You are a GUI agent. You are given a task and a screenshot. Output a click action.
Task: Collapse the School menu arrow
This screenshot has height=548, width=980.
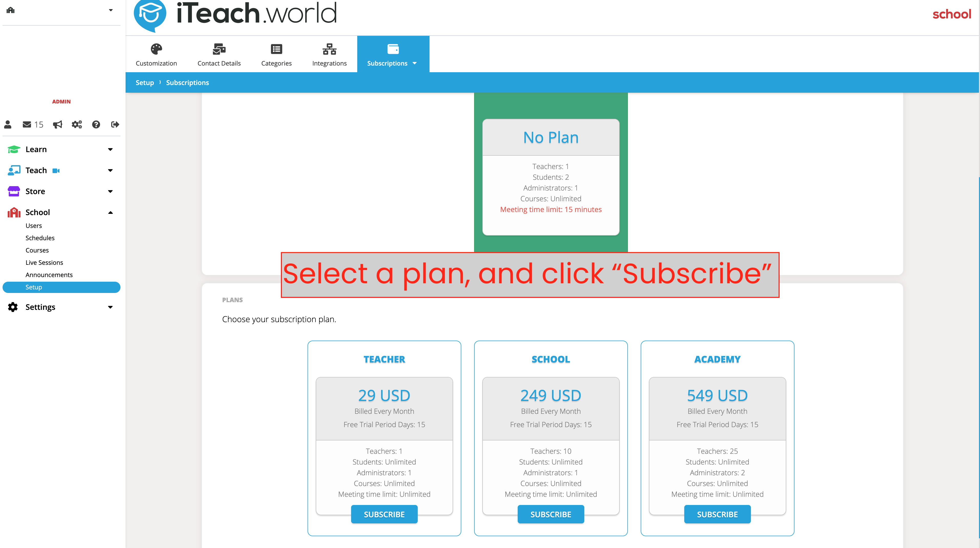pyautogui.click(x=110, y=213)
